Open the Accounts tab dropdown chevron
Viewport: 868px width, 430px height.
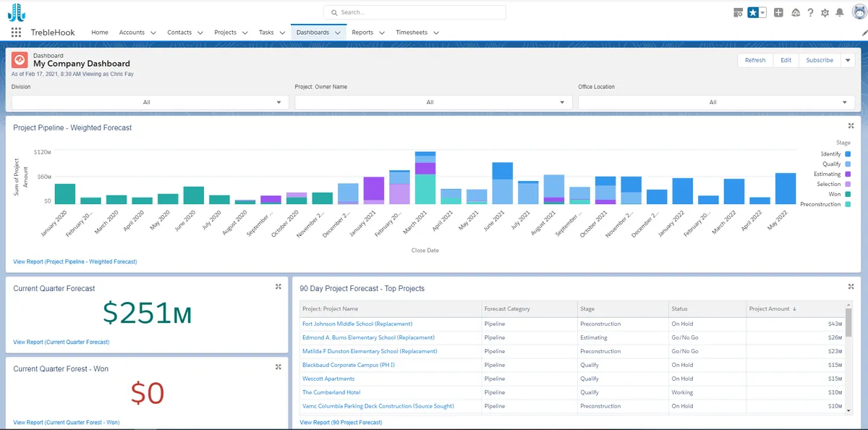(153, 33)
